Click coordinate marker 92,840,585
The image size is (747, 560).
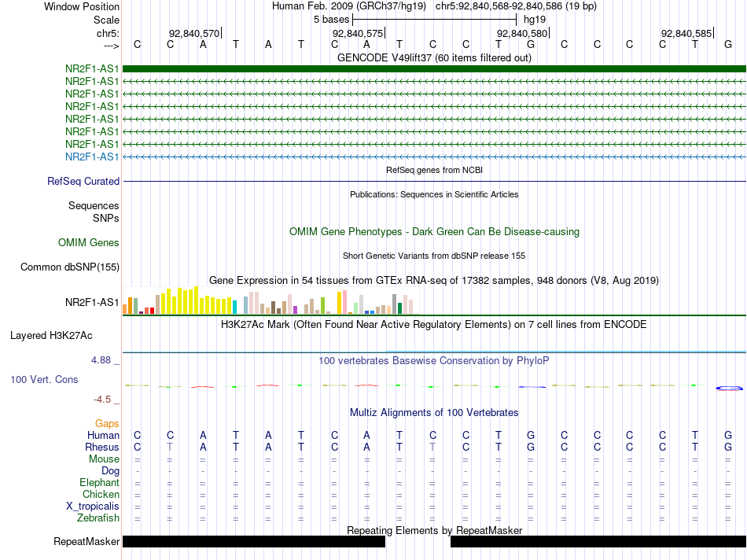[x=686, y=33]
